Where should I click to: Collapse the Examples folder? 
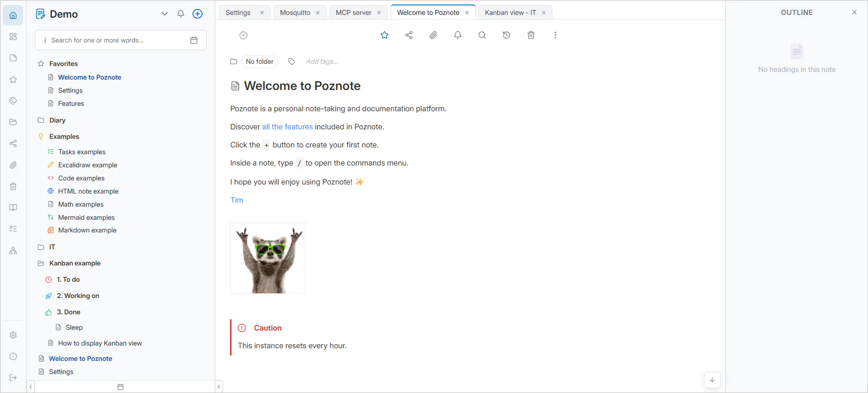64,137
